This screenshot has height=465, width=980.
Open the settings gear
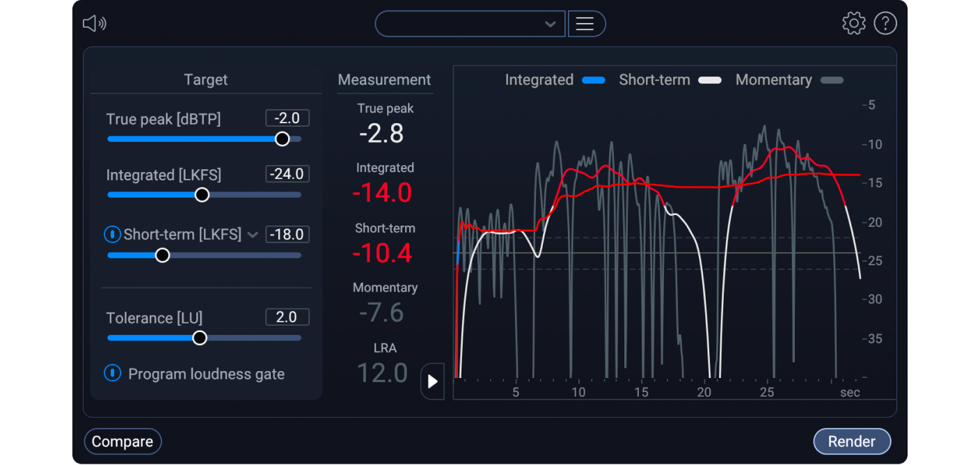click(x=853, y=23)
